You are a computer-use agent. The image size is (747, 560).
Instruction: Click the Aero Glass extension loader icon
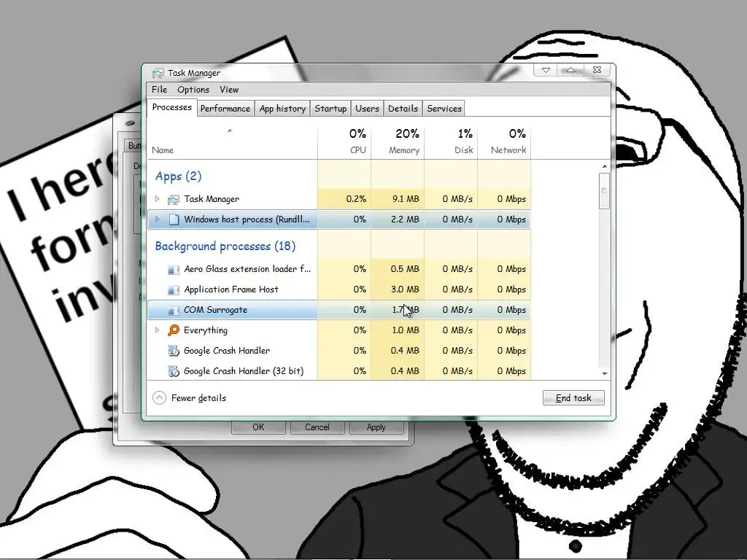pos(174,270)
